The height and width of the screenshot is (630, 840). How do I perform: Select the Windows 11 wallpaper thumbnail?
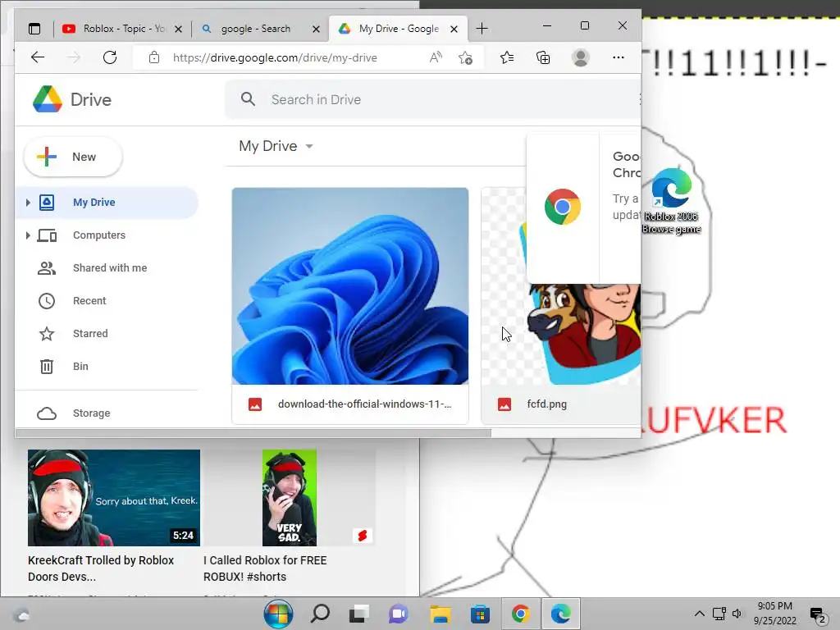(350, 285)
